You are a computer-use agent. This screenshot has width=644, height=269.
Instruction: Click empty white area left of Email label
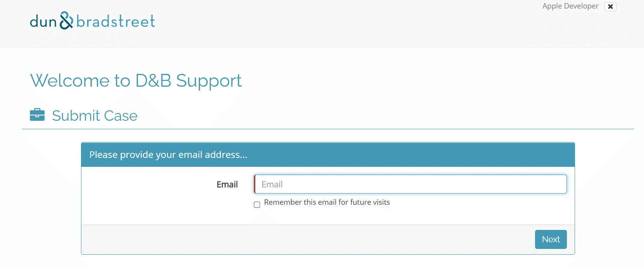tap(147, 194)
